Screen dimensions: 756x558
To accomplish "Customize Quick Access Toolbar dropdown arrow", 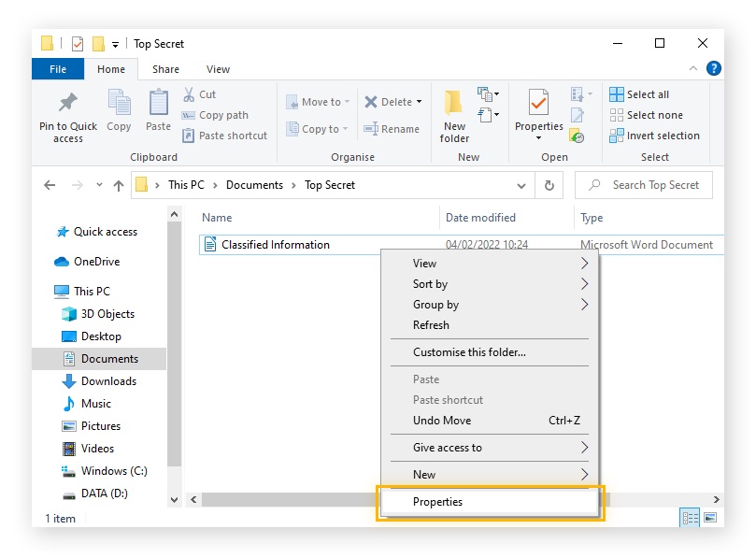I will click(x=115, y=45).
